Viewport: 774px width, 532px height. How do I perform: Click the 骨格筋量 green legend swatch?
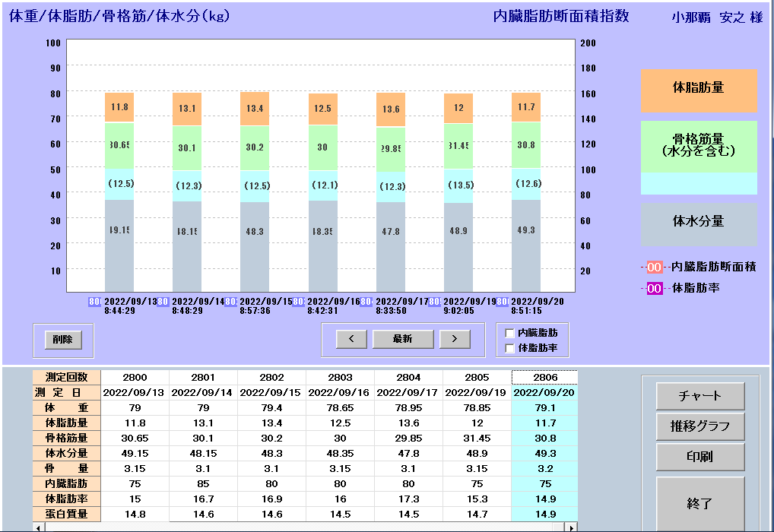pos(699,147)
